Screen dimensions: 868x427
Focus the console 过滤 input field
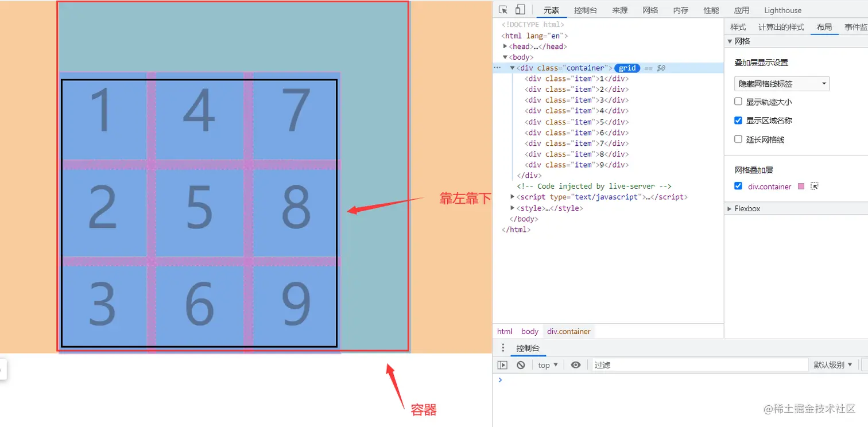[700, 365]
